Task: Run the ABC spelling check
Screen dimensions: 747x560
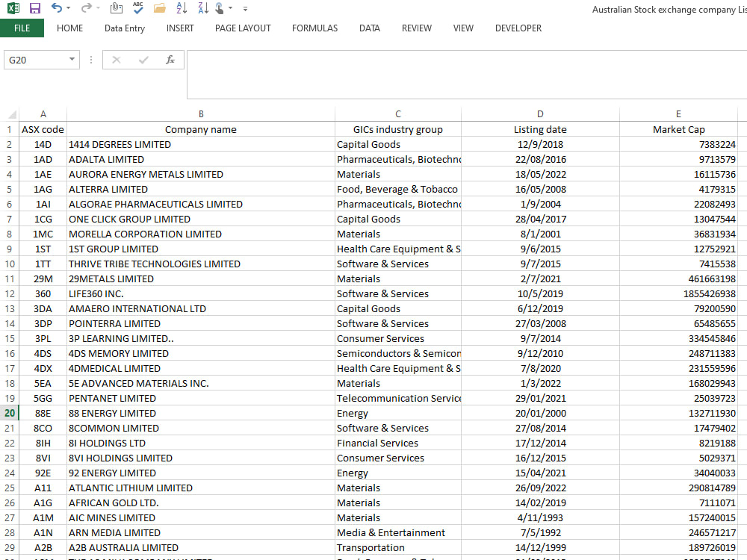Action: coord(138,7)
